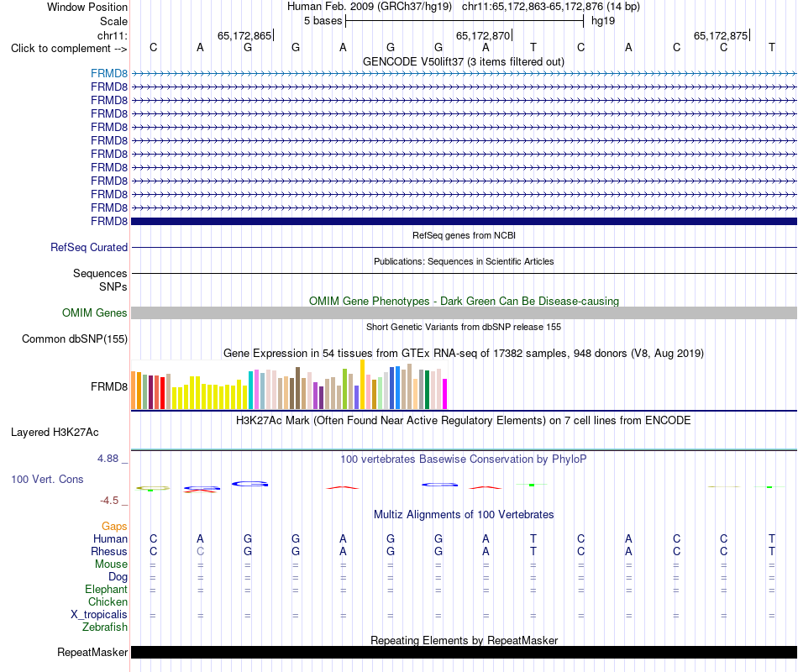Viewport: 798px width, 672px height.
Task: Click the -4.5 PhyloP lower scale value
Action: point(109,501)
